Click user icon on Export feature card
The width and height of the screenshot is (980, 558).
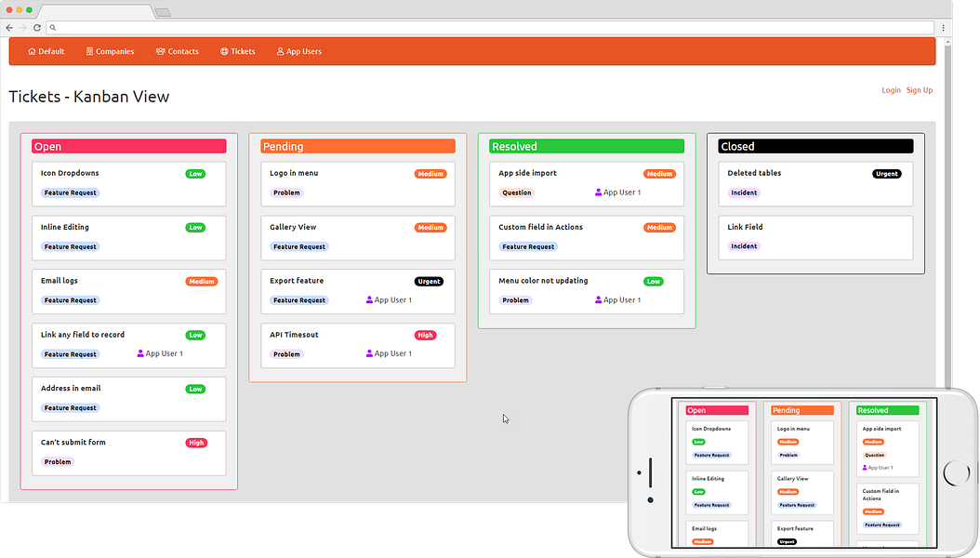coord(369,300)
